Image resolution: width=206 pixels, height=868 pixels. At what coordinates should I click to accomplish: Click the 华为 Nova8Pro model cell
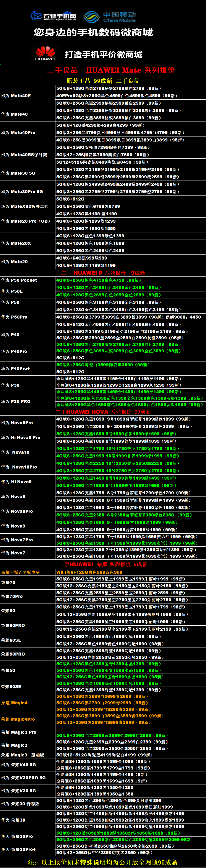(28, 511)
